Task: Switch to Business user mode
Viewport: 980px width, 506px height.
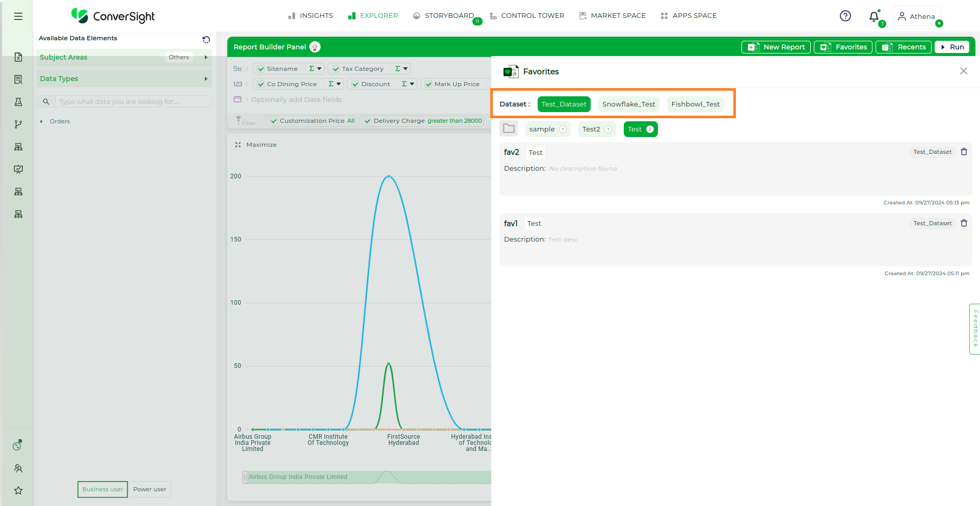Action: coord(102,489)
